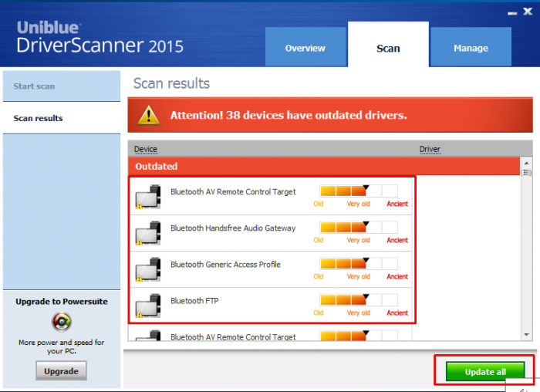Sort by the Device column header
This screenshot has width=540, height=392.
(146, 149)
